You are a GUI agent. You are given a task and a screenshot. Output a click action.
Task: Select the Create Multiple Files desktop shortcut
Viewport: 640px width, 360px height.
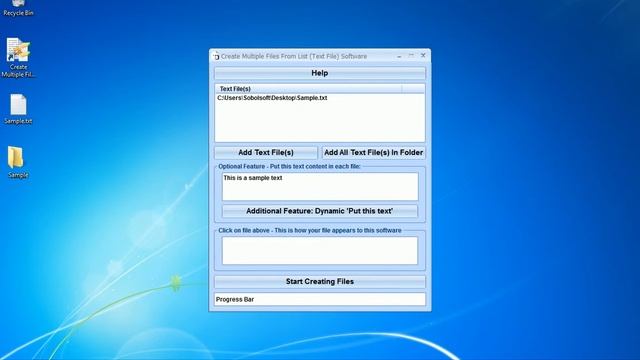(x=18, y=58)
